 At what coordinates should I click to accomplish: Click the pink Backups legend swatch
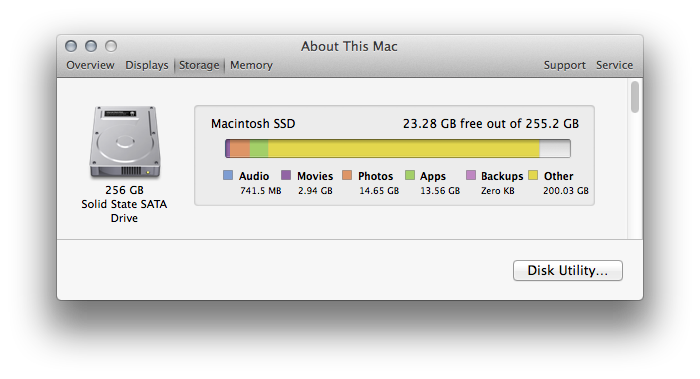click(x=471, y=175)
